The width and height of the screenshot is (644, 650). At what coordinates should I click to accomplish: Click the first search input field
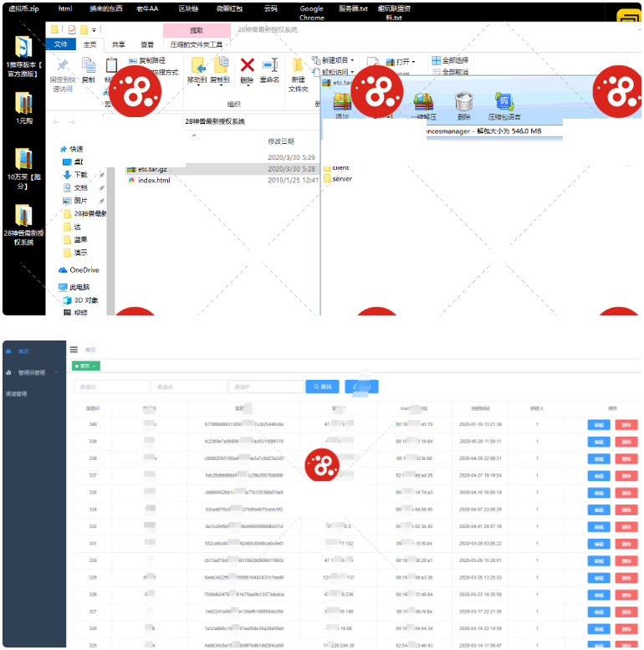[111, 386]
